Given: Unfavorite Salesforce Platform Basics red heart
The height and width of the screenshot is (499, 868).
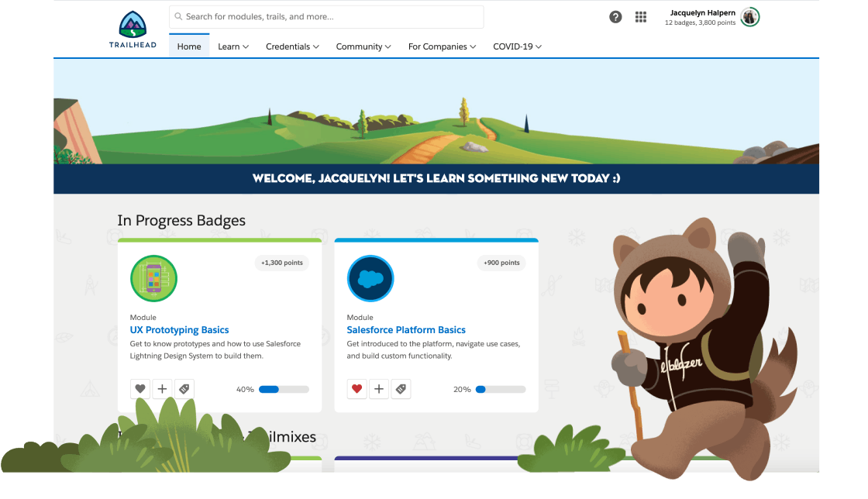Looking at the screenshot, I should [356, 389].
